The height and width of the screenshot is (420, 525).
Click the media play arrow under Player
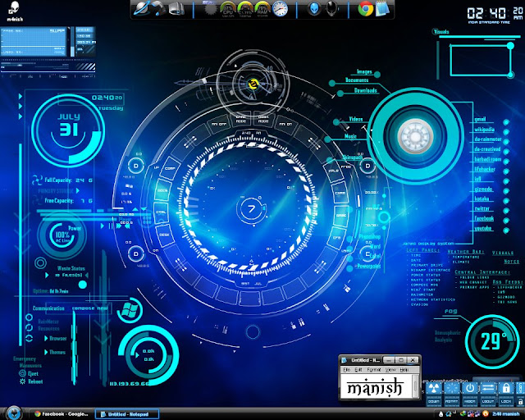[103, 226]
